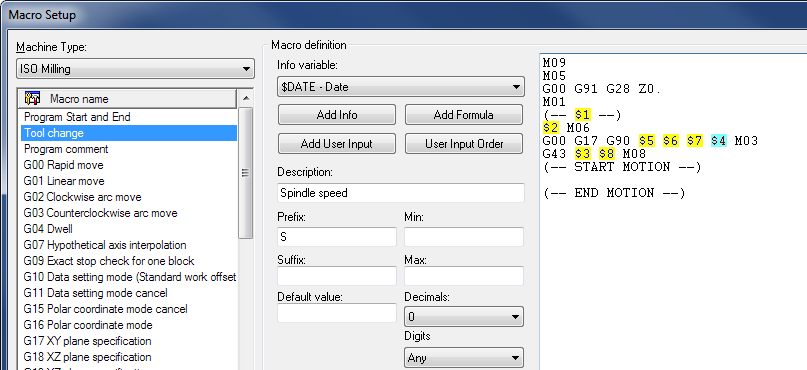Click the highlighted $2 variable before M06
The height and width of the screenshot is (370, 807).
(x=551, y=128)
